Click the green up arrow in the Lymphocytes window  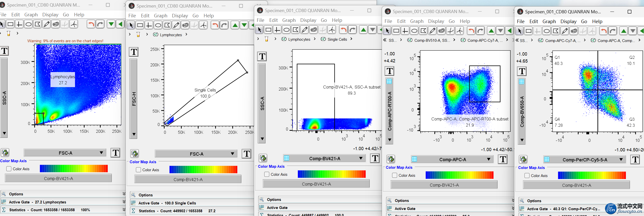(235, 25)
